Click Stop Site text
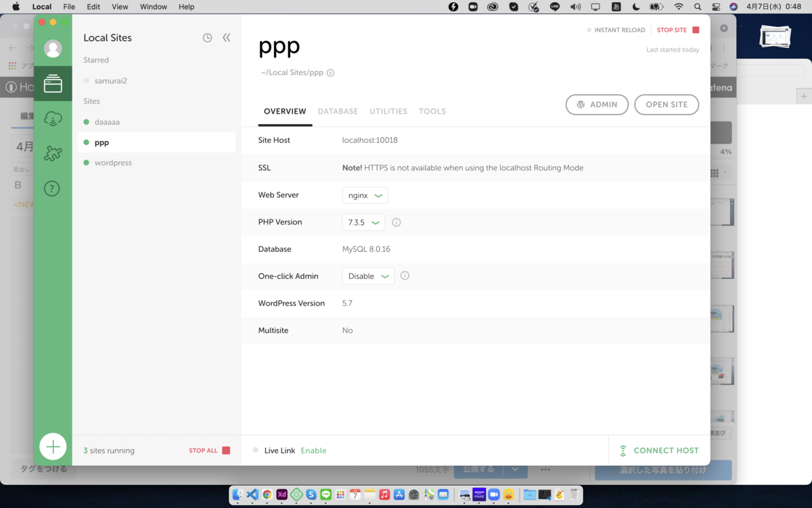812x508 pixels. point(672,30)
